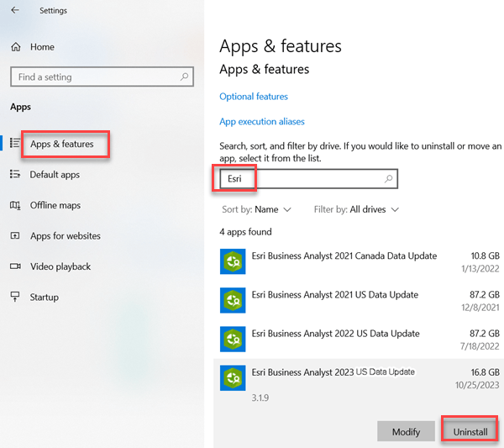504x448 pixels.
Task: Click the app list search field containing Esri
Action: tap(309, 179)
